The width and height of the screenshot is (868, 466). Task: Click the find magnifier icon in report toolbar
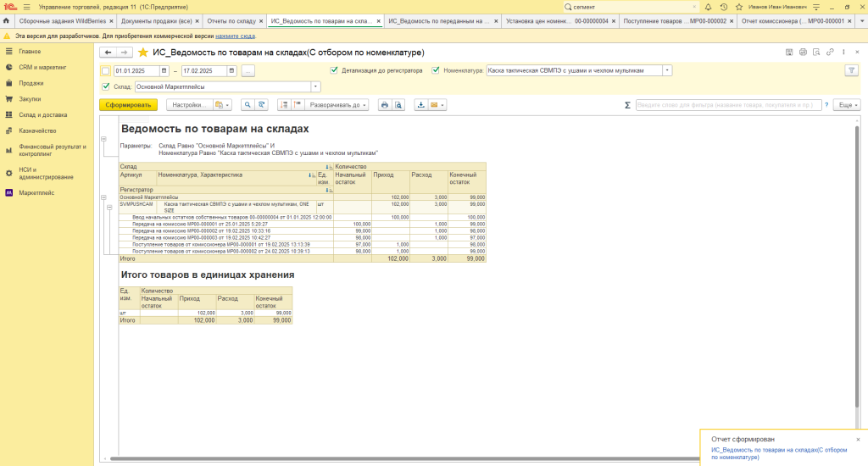(248, 104)
